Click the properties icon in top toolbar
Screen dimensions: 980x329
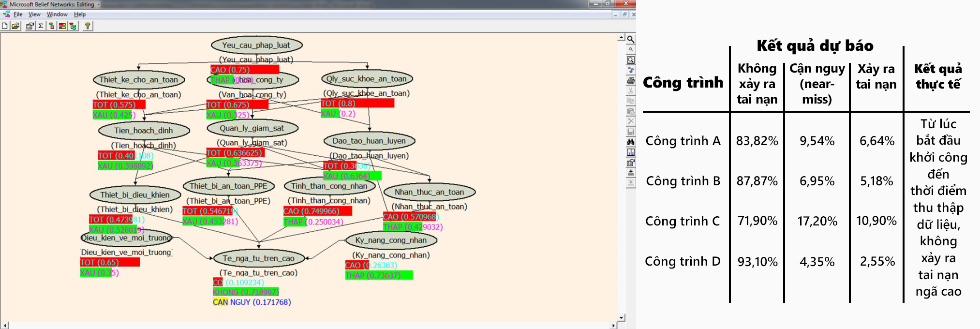coord(30,26)
